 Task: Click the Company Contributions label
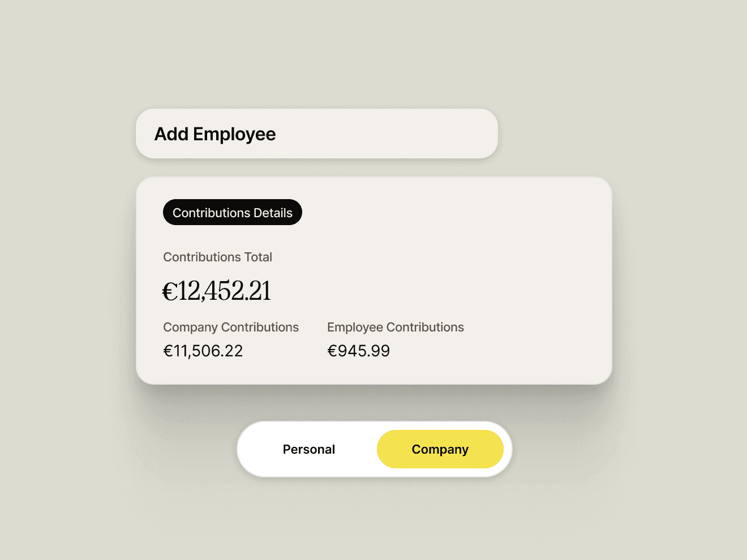(231, 327)
